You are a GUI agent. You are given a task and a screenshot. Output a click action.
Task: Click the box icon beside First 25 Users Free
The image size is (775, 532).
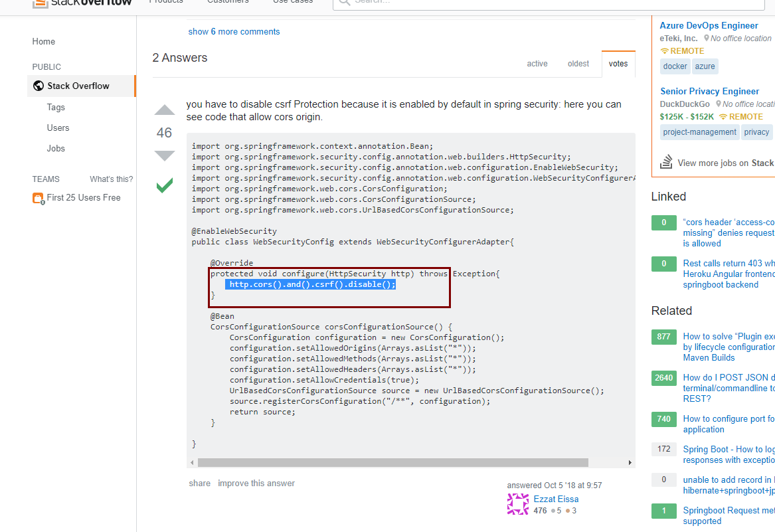tap(37, 197)
